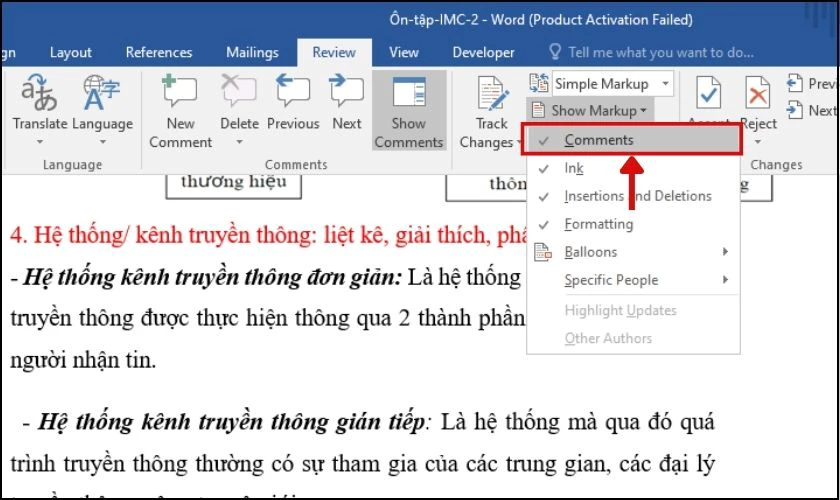Expand the Track Changes dropdown arrow

(x=518, y=143)
